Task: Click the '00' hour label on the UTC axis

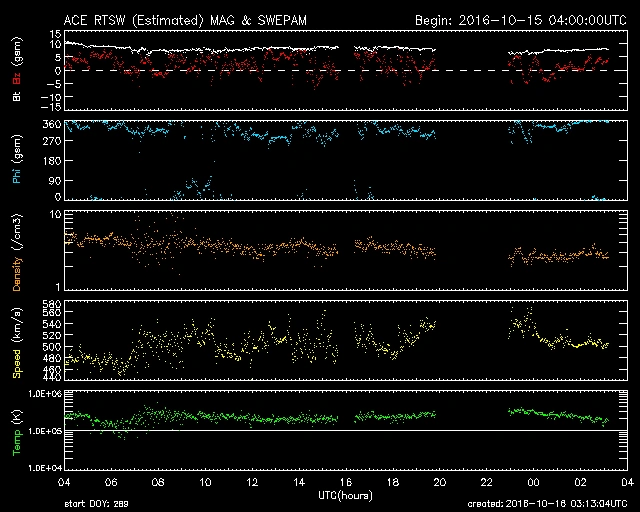Action: point(533,482)
